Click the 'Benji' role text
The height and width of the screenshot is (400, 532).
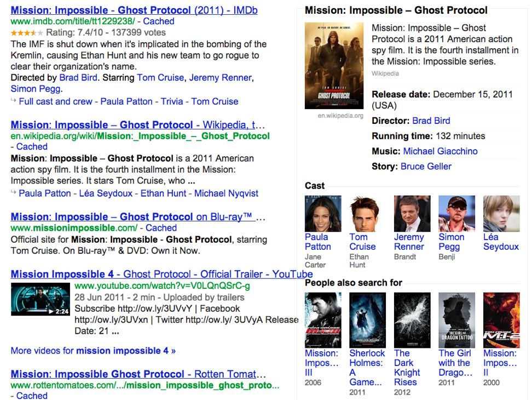tap(447, 257)
